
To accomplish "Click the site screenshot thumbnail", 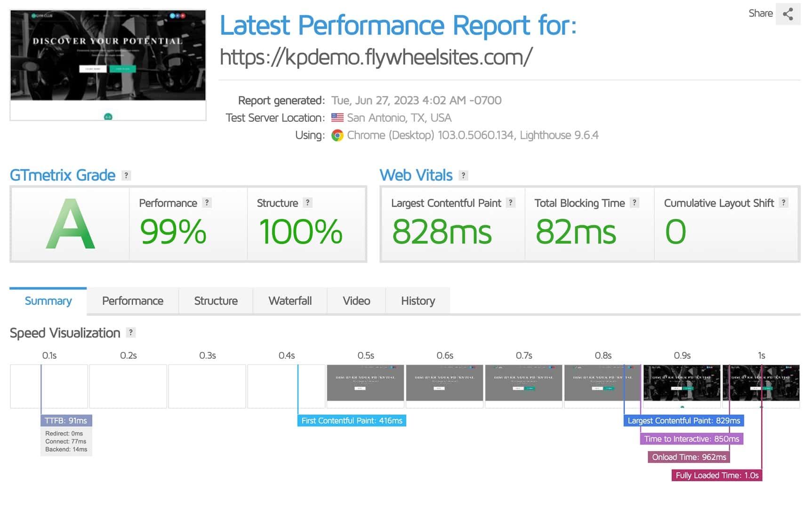I will 108,65.
